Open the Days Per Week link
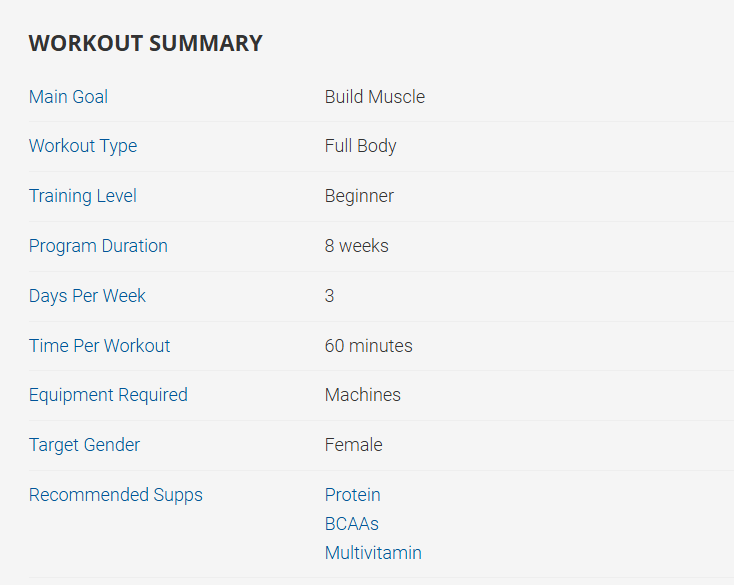734x585 pixels. click(x=87, y=296)
